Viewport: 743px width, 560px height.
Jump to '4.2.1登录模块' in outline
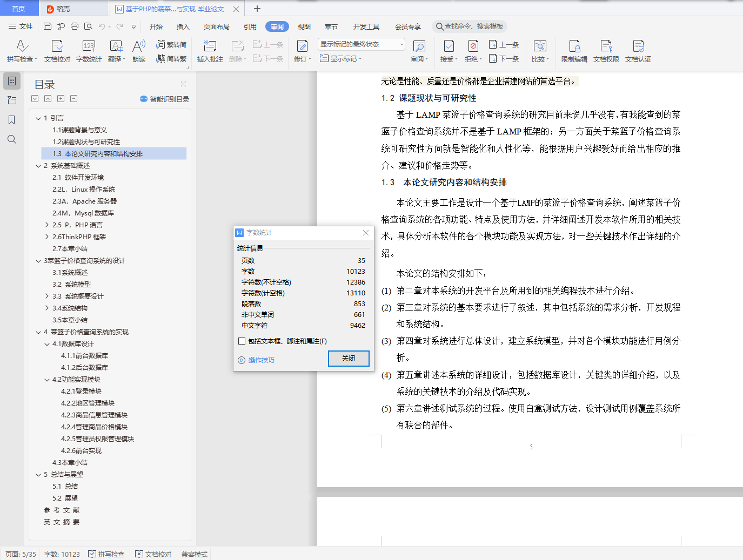click(81, 392)
